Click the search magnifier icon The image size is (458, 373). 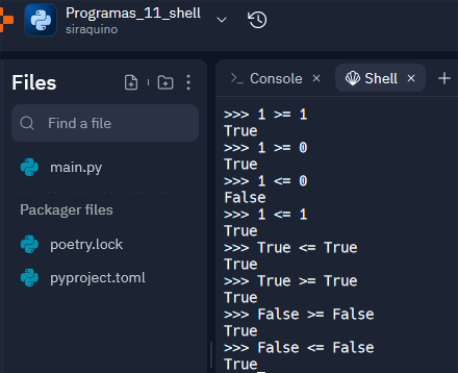click(27, 123)
